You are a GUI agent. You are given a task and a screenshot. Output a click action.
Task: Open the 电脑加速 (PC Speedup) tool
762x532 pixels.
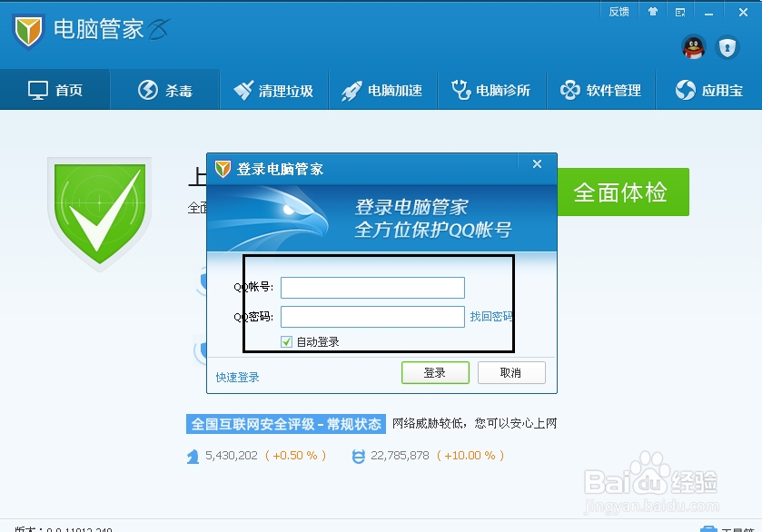pyautogui.click(x=382, y=90)
